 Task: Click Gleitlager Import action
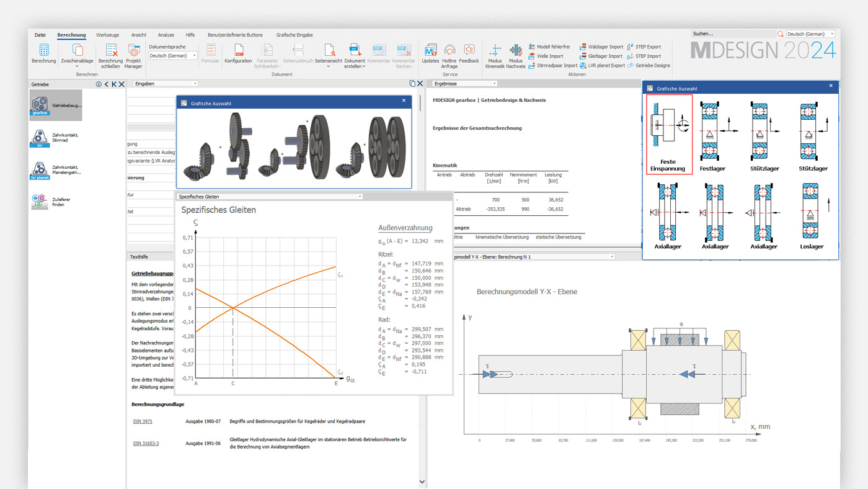click(x=601, y=56)
